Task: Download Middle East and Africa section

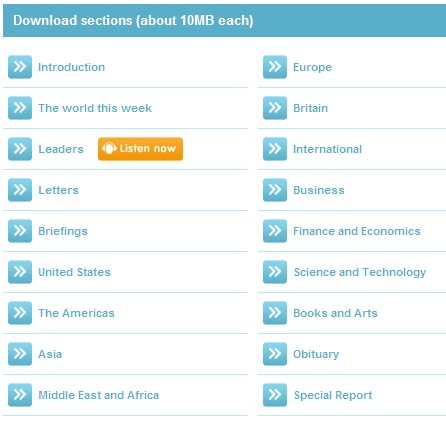Action: point(99,395)
